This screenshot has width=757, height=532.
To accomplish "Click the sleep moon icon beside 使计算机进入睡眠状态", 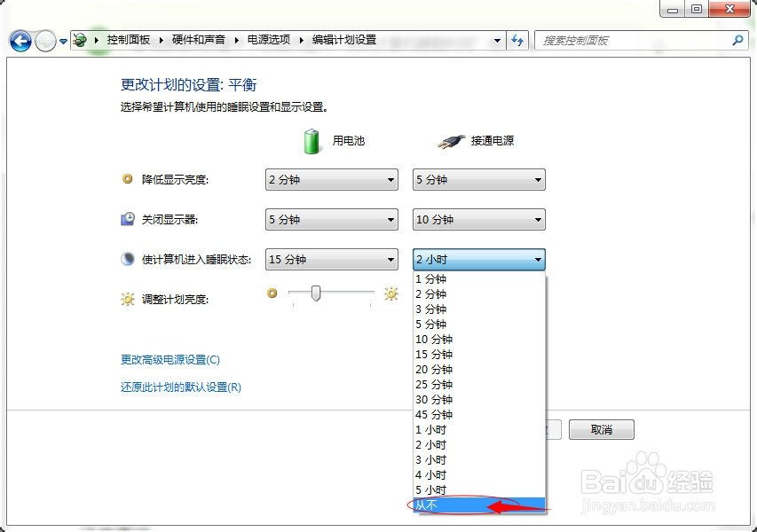I will tap(127, 258).
